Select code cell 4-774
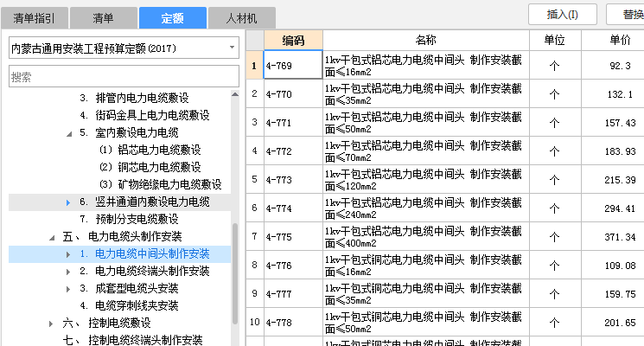Screen dimensions: 644x346 point(293,208)
